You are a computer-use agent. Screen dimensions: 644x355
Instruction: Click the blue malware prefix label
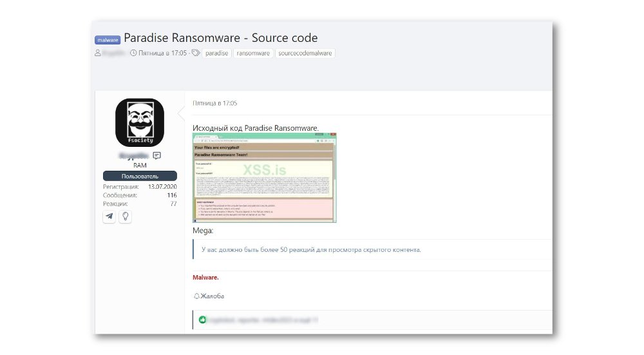108,40
